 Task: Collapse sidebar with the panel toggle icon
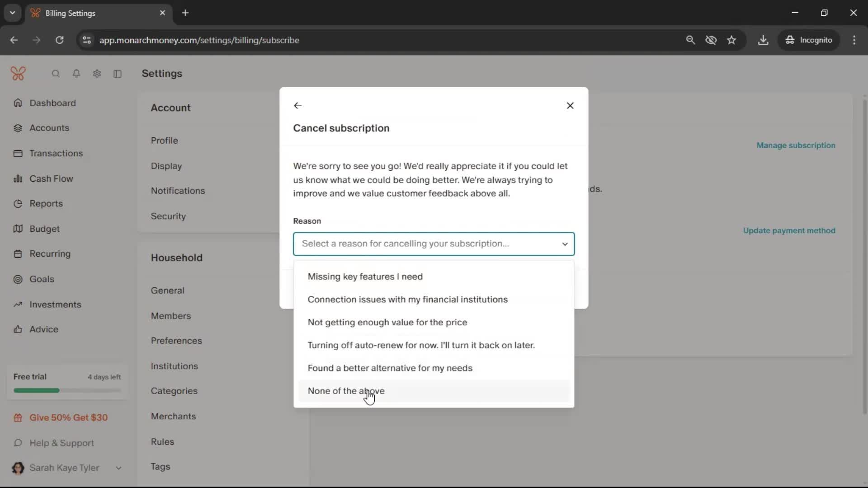coord(118,74)
